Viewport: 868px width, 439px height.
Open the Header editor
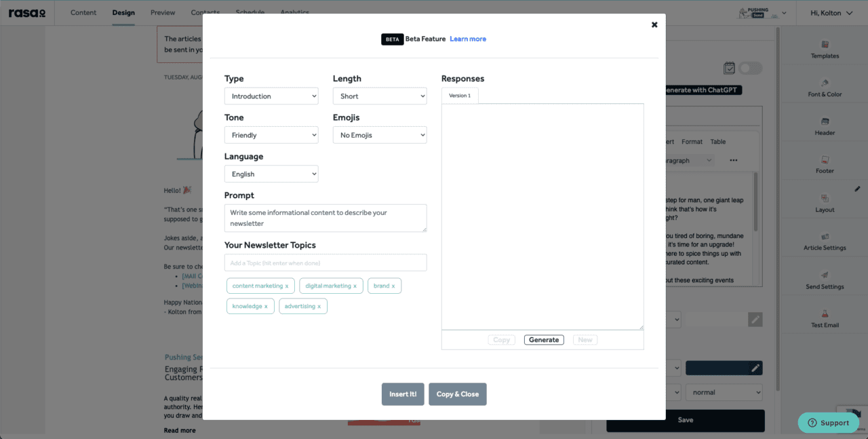point(824,125)
